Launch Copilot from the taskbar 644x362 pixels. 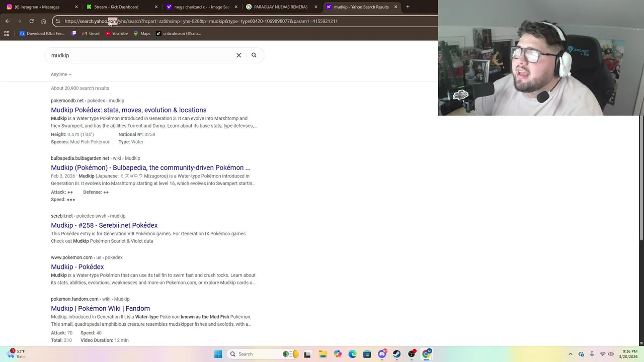(338, 354)
